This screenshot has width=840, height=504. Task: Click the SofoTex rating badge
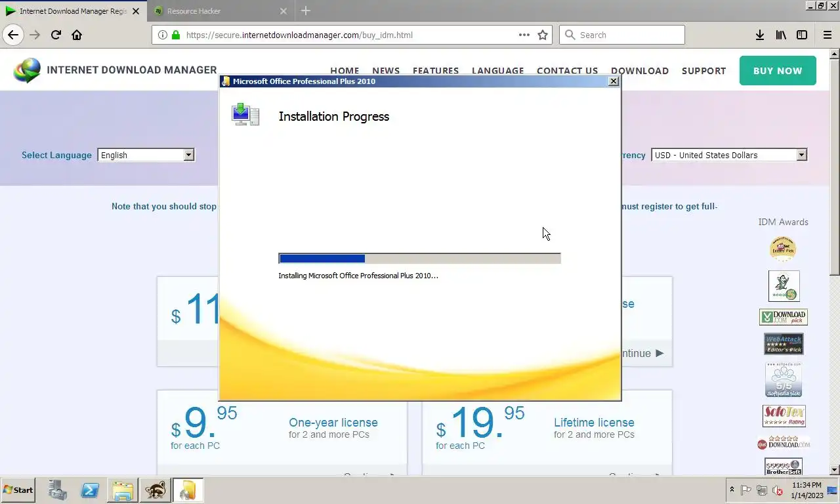click(x=784, y=416)
